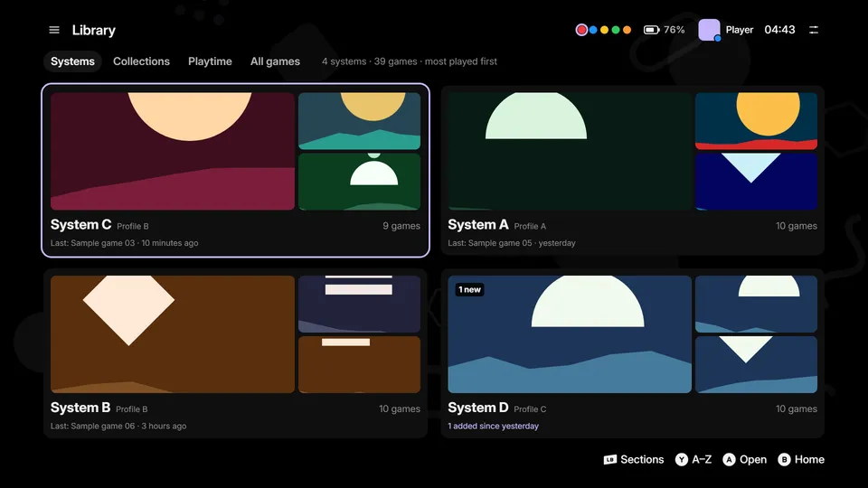
Task: Click System D '10 games' count
Action: [797, 408]
